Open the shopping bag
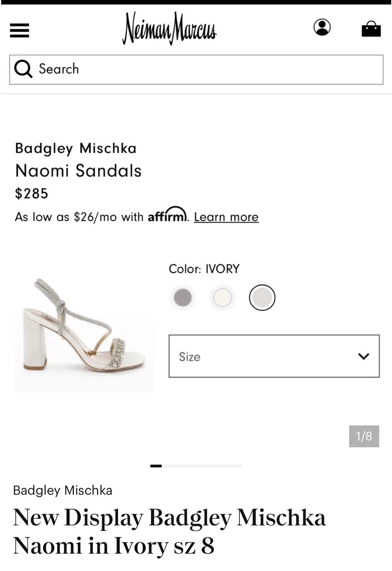392x571 pixels. pos(371,29)
